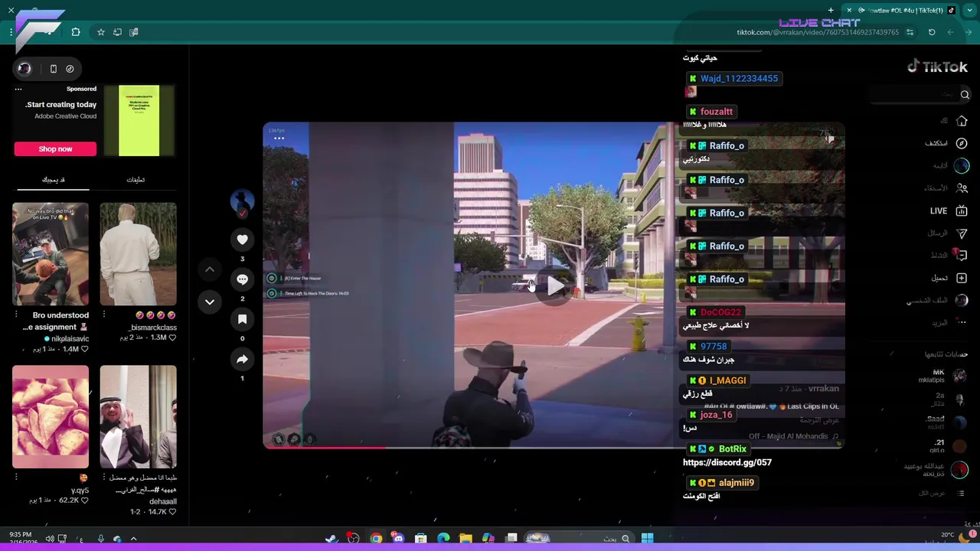Open the Windows Start button

tap(647, 539)
